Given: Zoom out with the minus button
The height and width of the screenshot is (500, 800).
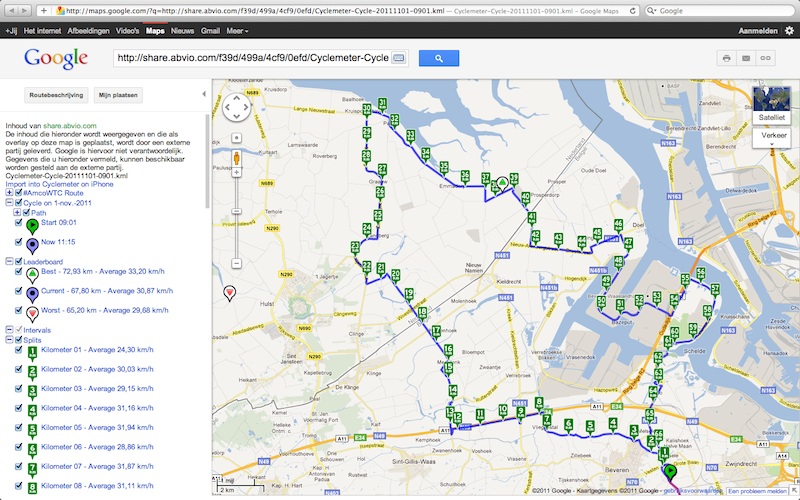Looking at the screenshot, I should click(x=236, y=263).
